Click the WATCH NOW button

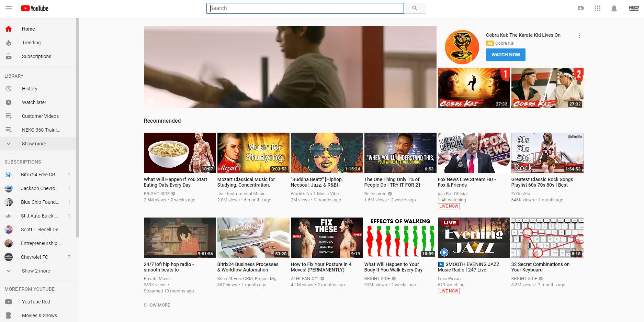(x=506, y=55)
